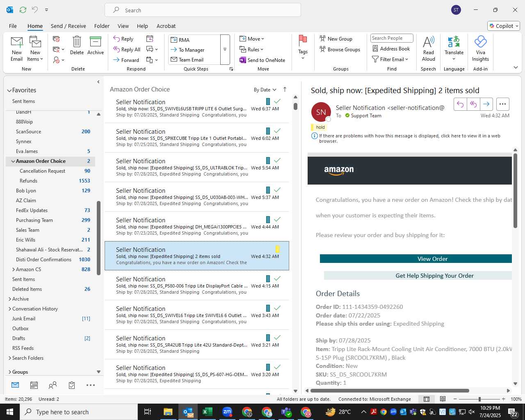Open the Help tab

tap(142, 26)
